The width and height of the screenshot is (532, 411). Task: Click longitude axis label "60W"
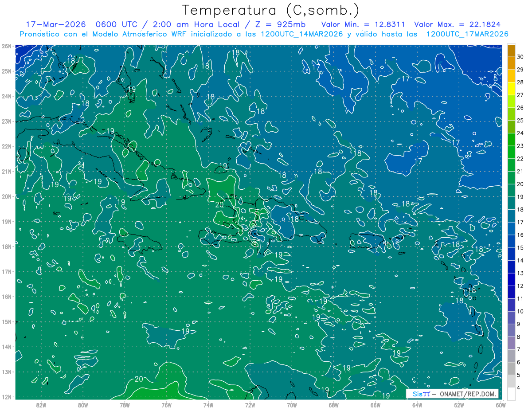click(500, 405)
